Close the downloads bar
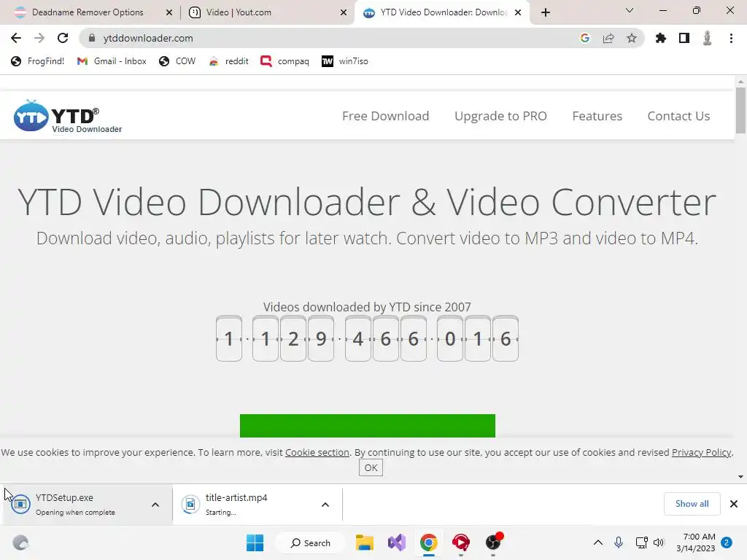The height and width of the screenshot is (560, 747). 734,504
